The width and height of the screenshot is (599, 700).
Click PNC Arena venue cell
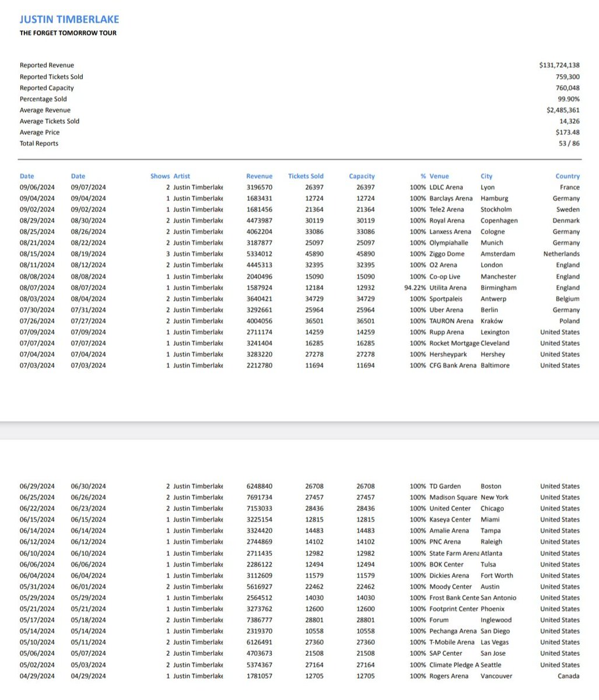[x=445, y=541]
